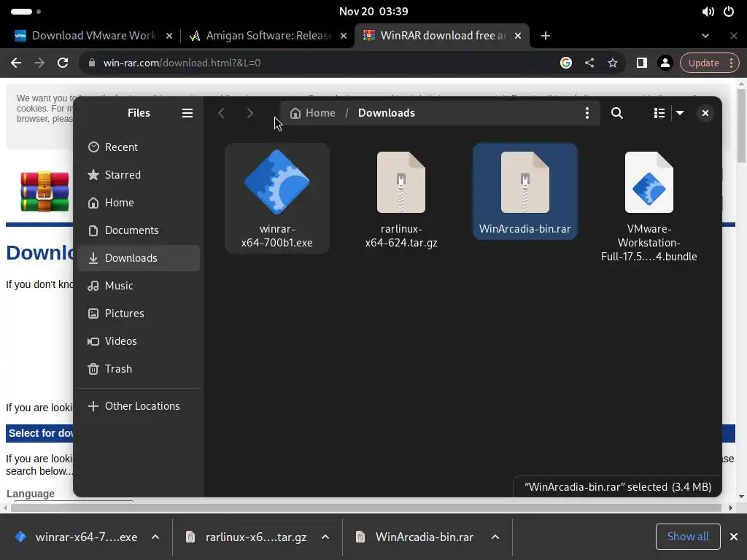View site lock information
Viewport: 747px width, 560px height.
click(92, 63)
